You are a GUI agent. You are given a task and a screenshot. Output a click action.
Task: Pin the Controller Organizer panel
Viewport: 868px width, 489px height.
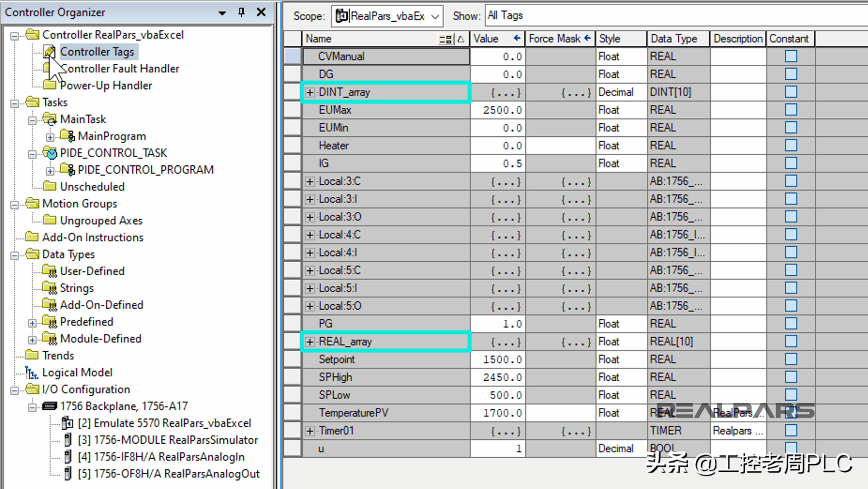[x=241, y=12]
